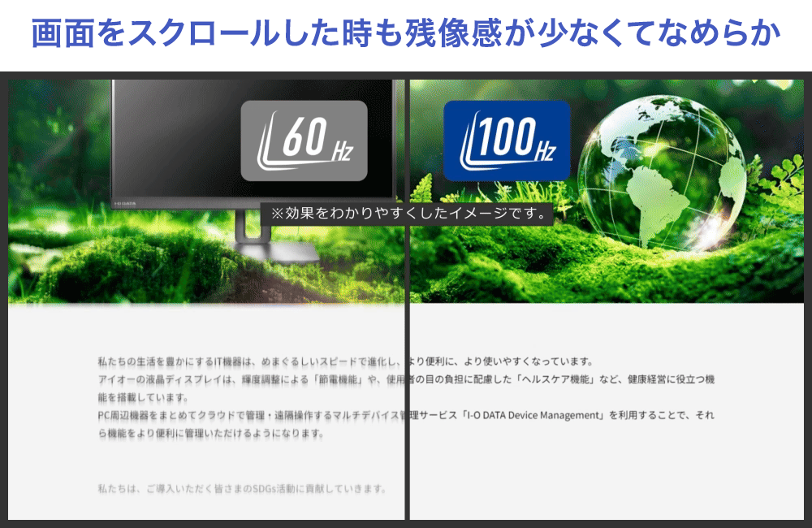Click the blue 100Hz badge
The image size is (812, 528).
click(x=507, y=141)
